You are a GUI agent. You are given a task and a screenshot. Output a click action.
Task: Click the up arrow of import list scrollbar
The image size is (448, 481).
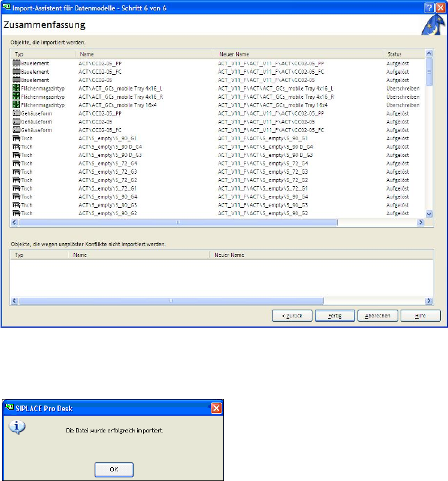pyautogui.click(x=429, y=53)
